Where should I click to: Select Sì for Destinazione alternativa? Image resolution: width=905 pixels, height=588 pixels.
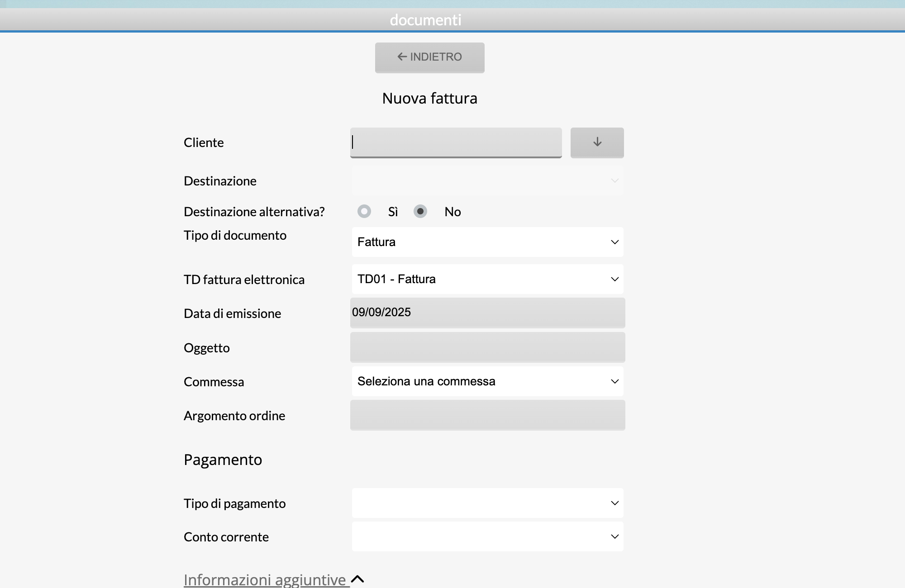coord(364,211)
